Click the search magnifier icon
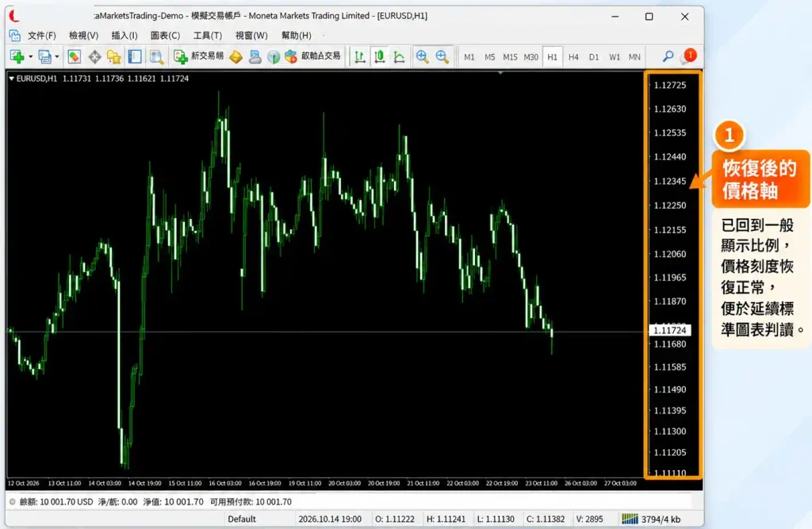The image size is (812, 529). pyautogui.click(x=668, y=56)
